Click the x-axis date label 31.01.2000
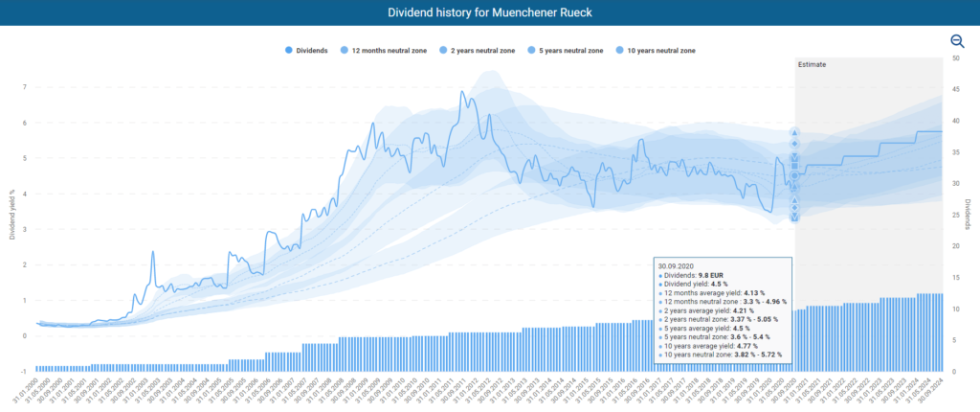The image size is (980, 412). (26, 392)
